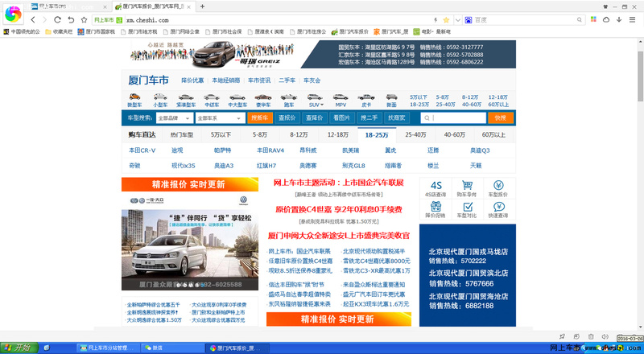Select the MPV car type icon
This screenshot has height=354, width=644.
tap(341, 97)
